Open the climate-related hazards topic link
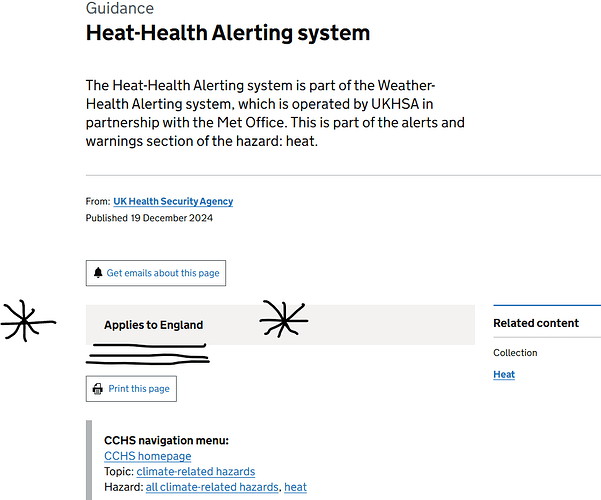This screenshot has height=500, width=601. tap(196, 471)
